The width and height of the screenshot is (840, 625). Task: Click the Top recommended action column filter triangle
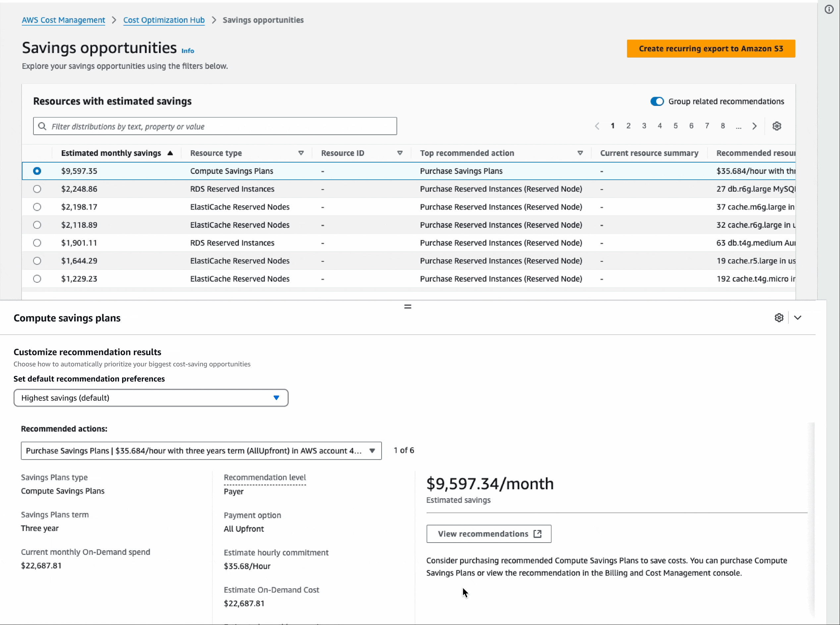pyautogui.click(x=580, y=153)
